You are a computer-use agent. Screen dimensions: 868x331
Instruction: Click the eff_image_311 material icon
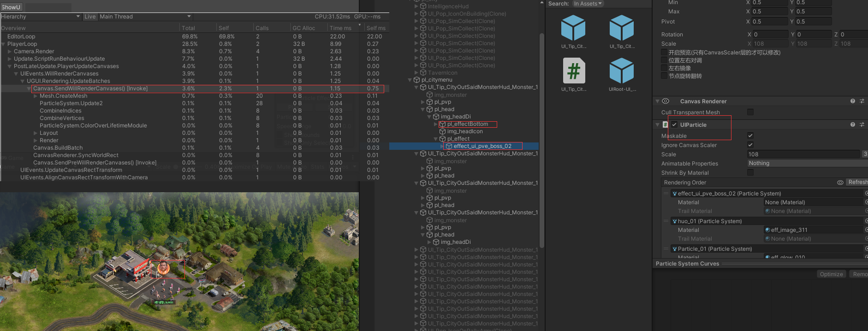767,230
